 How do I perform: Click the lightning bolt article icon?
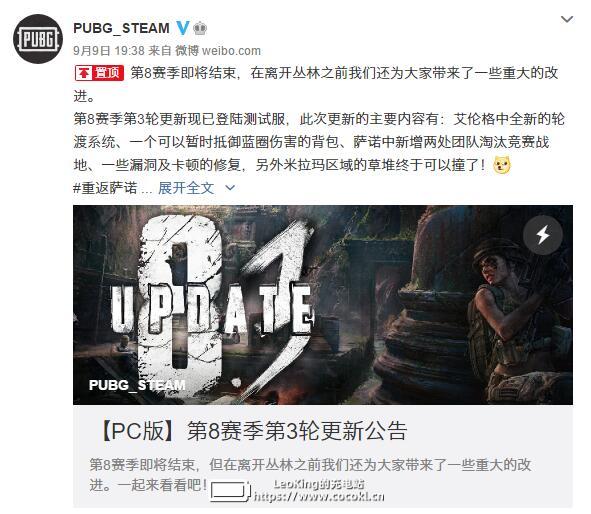(x=542, y=235)
